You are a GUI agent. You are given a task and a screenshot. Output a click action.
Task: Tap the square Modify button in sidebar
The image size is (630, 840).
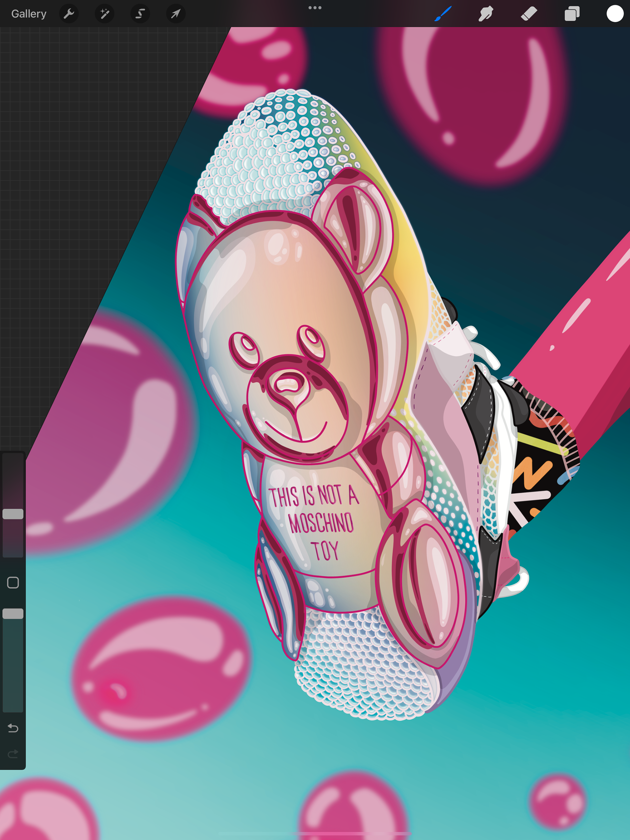click(x=13, y=583)
